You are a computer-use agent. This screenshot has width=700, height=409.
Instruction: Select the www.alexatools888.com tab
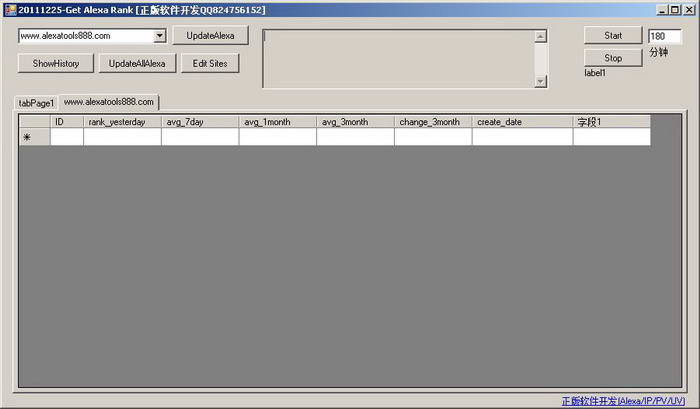click(x=108, y=102)
